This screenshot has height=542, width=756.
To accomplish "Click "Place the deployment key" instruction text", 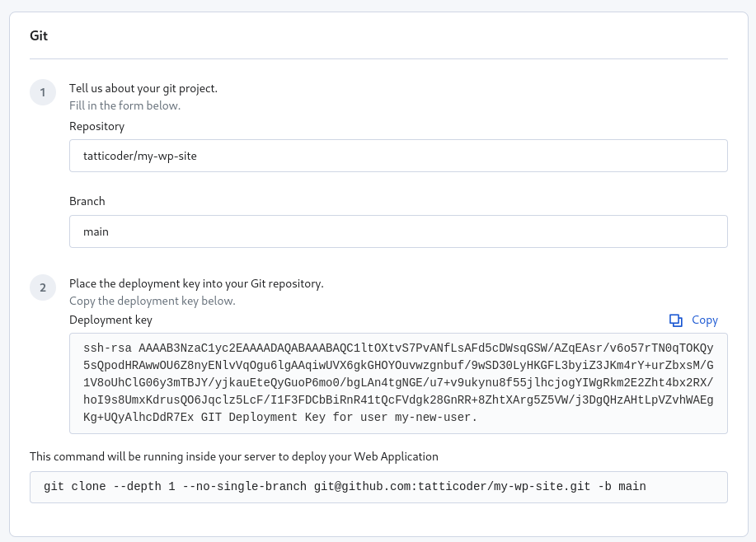I will [x=196, y=284].
